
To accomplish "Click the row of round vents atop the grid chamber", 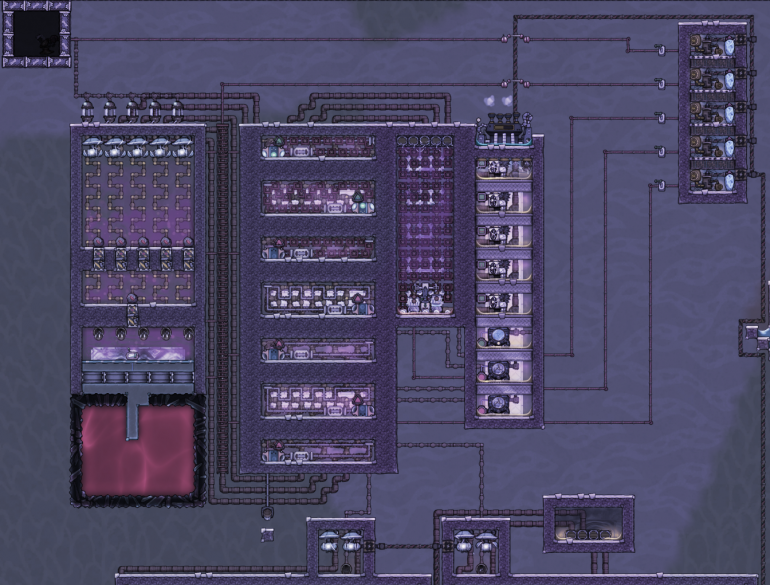I will 424,141.
